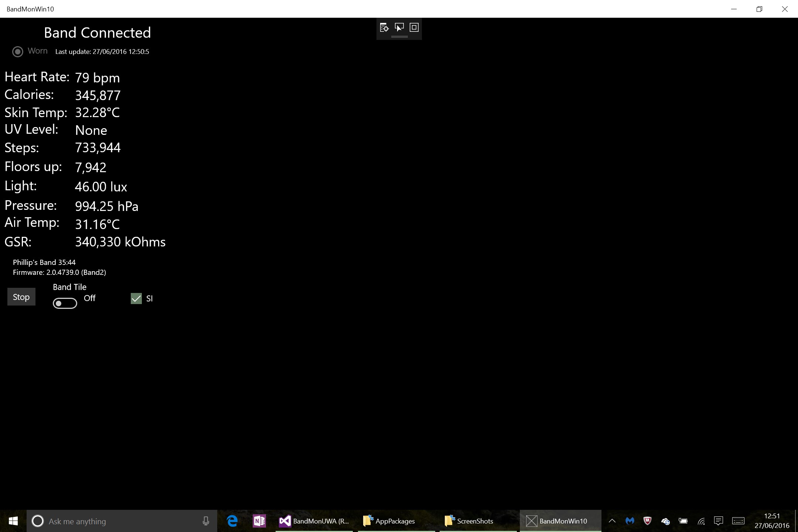Screen dimensions: 798x532
Task: Collapse the debug toolbar handle
Action: (x=399, y=37)
